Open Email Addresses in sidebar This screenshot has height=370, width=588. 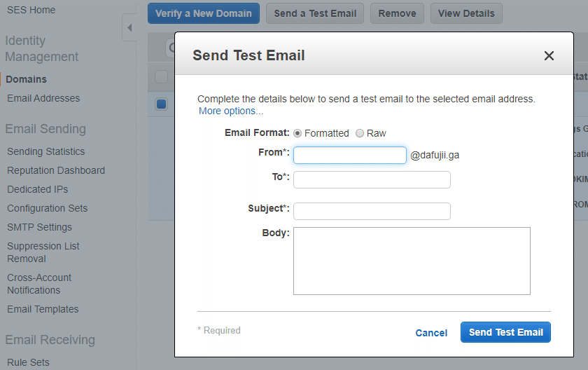pyautogui.click(x=43, y=98)
